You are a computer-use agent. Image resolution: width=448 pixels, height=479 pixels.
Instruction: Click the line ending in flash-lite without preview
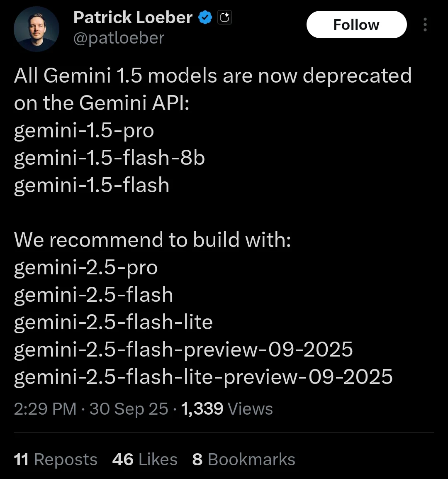click(x=113, y=322)
